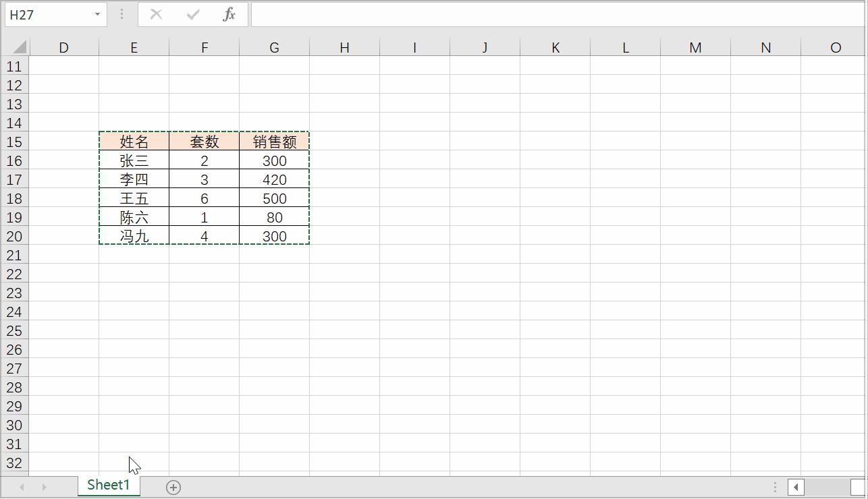Image resolution: width=868 pixels, height=499 pixels.
Task: Select the 销售额 header cell
Action: tap(274, 142)
